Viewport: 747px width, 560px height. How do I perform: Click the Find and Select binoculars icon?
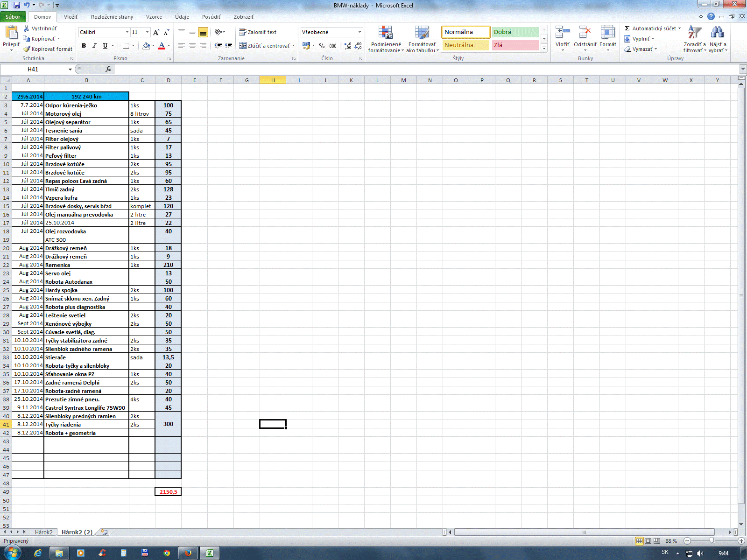(717, 33)
